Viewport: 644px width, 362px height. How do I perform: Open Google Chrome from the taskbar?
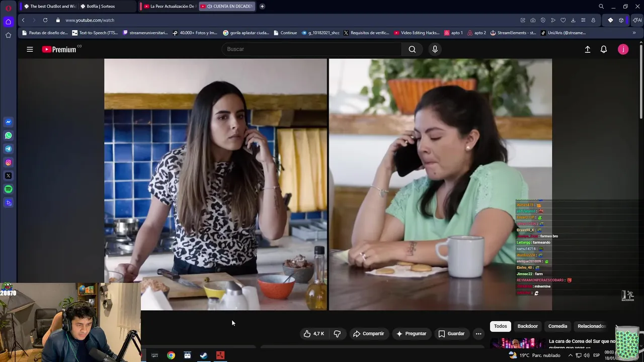[171, 355]
